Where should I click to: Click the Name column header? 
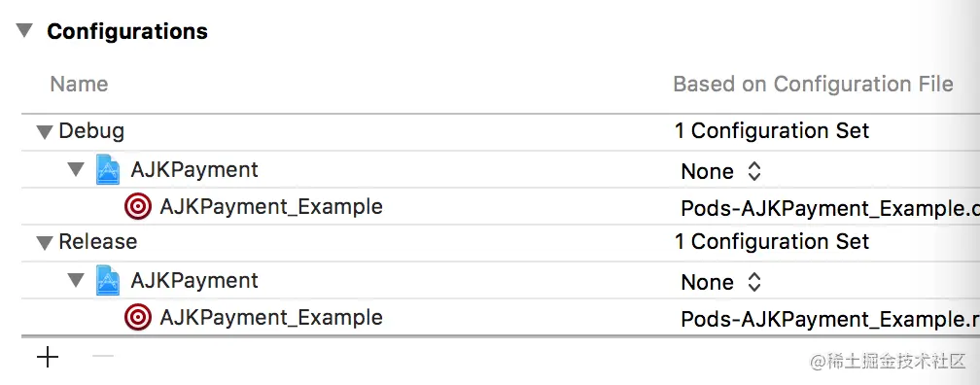point(79,84)
